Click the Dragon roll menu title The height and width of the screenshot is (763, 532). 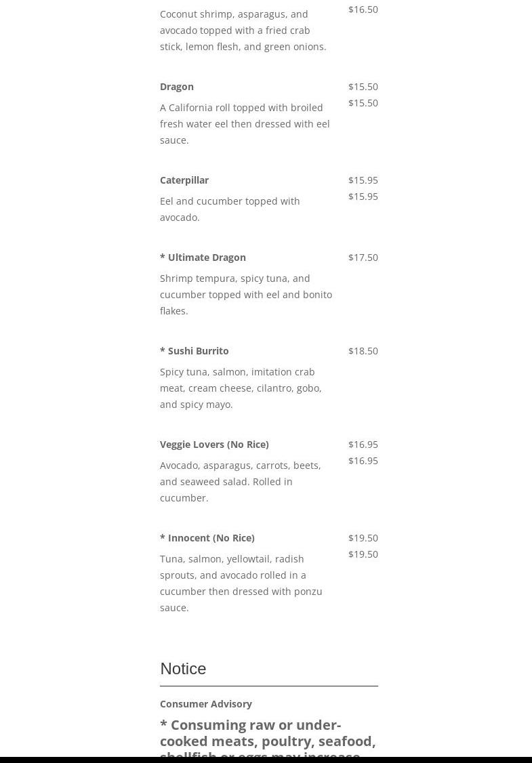[x=177, y=86]
